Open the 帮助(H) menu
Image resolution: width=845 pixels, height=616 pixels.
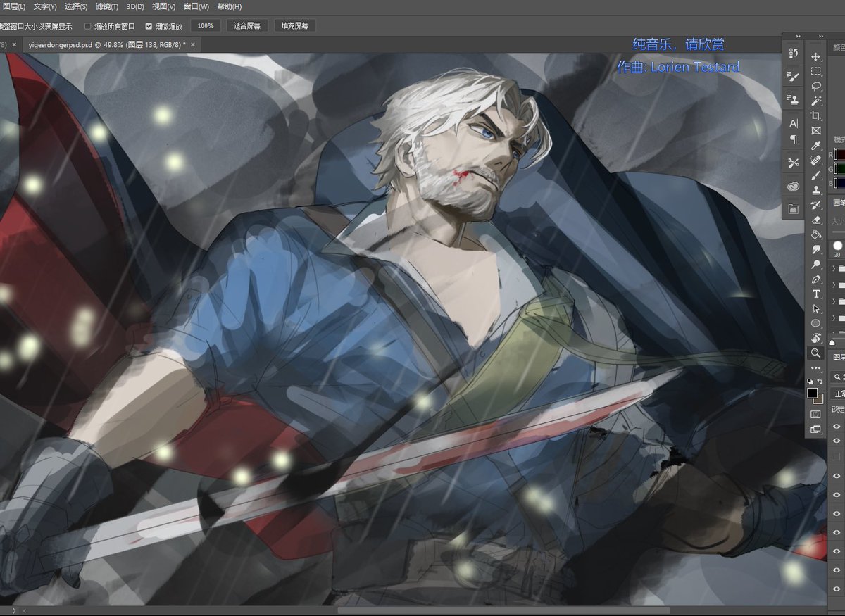(x=230, y=6)
